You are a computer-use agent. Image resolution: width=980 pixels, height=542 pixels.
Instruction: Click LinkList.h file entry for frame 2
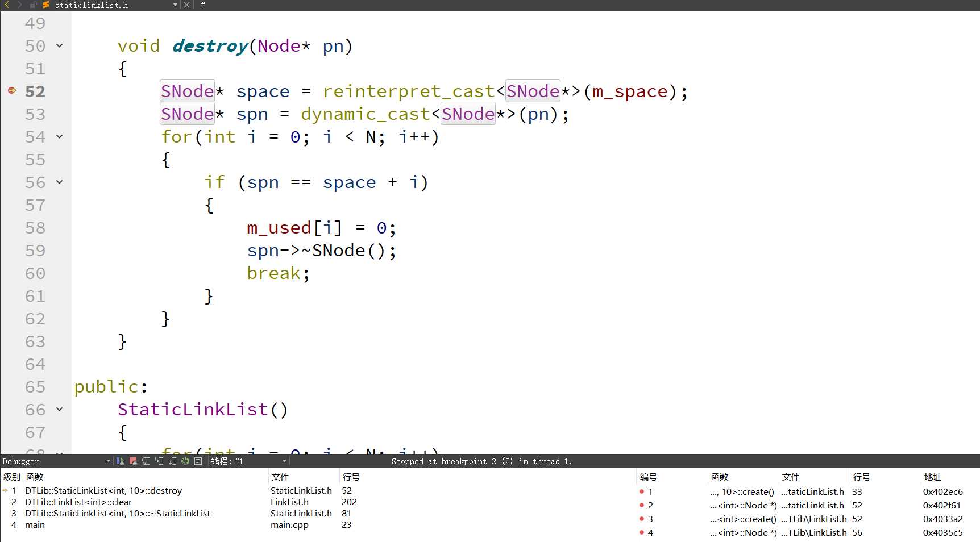coord(289,502)
